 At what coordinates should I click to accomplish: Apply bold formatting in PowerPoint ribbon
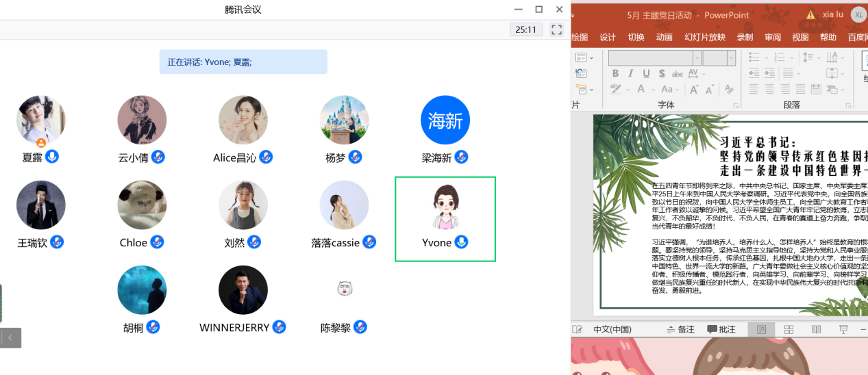(615, 73)
